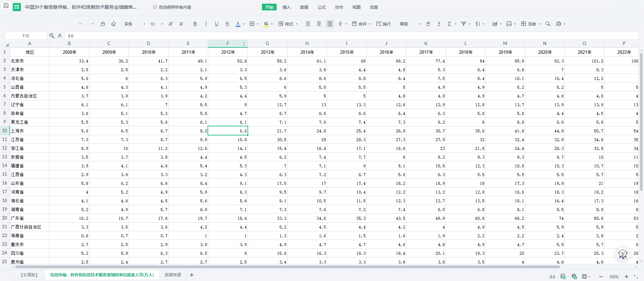Click the filter funnel icon
Viewport: 644px width, 281px height.
coord(463,24)
